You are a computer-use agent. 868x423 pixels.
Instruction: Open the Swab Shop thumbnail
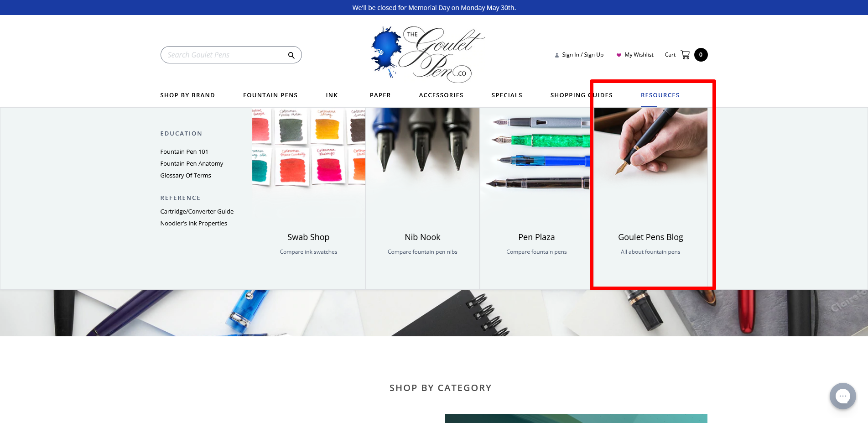[x=309, y=147]
